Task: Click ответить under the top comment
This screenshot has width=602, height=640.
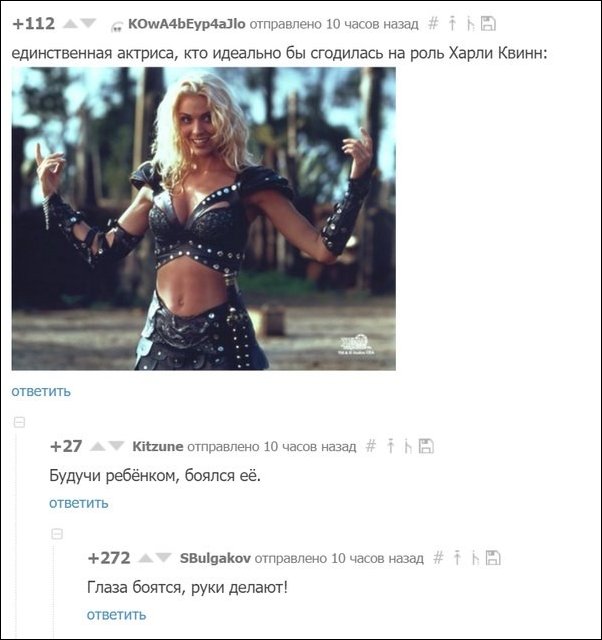Action: [41, 391]
